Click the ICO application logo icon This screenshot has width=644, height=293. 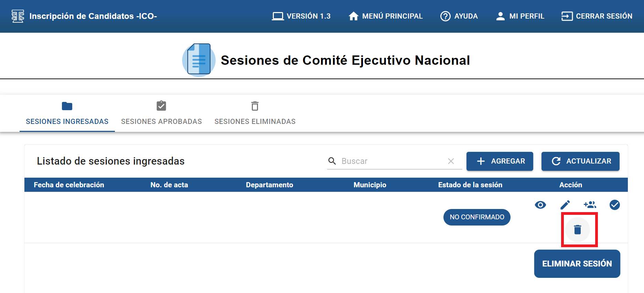point(18,16)
